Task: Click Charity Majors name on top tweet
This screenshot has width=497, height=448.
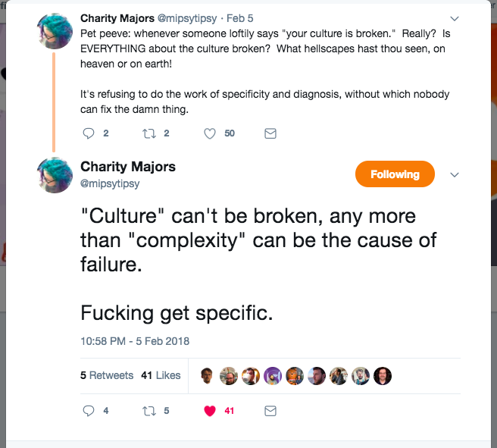Action: click(116, 17)
